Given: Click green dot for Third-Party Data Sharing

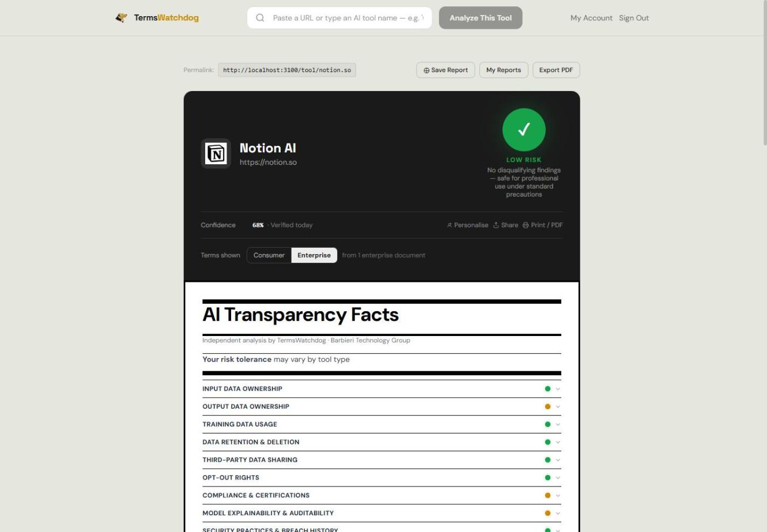Looking at the screenshot, I should [x=547, y=460].
